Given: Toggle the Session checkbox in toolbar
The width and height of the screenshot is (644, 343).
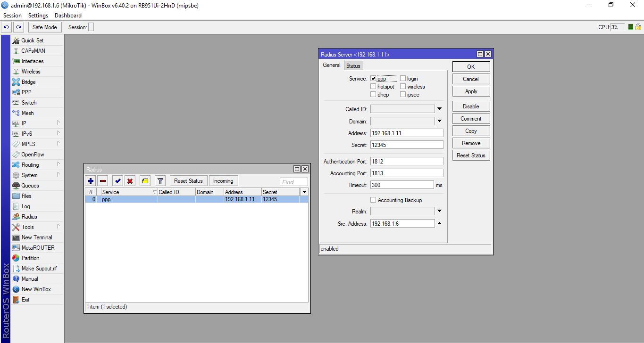Looking at the screenshot, I should [91, 27].
